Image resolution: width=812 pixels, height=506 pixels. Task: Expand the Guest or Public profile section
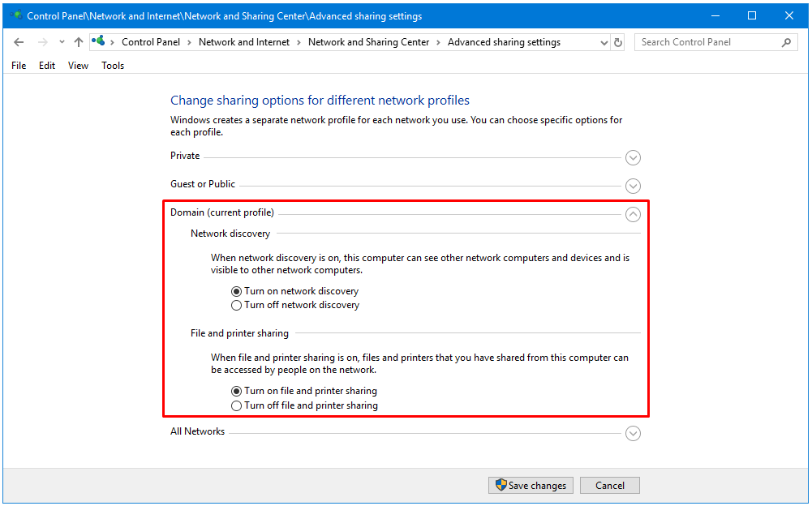click(634, 186)
